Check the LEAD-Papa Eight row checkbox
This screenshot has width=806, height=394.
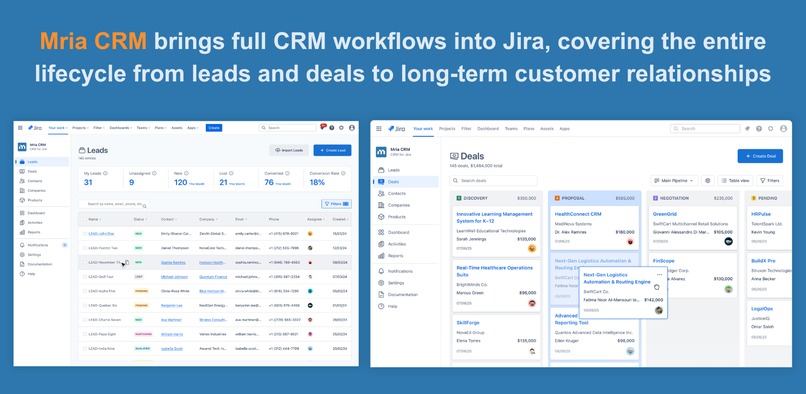85,334
